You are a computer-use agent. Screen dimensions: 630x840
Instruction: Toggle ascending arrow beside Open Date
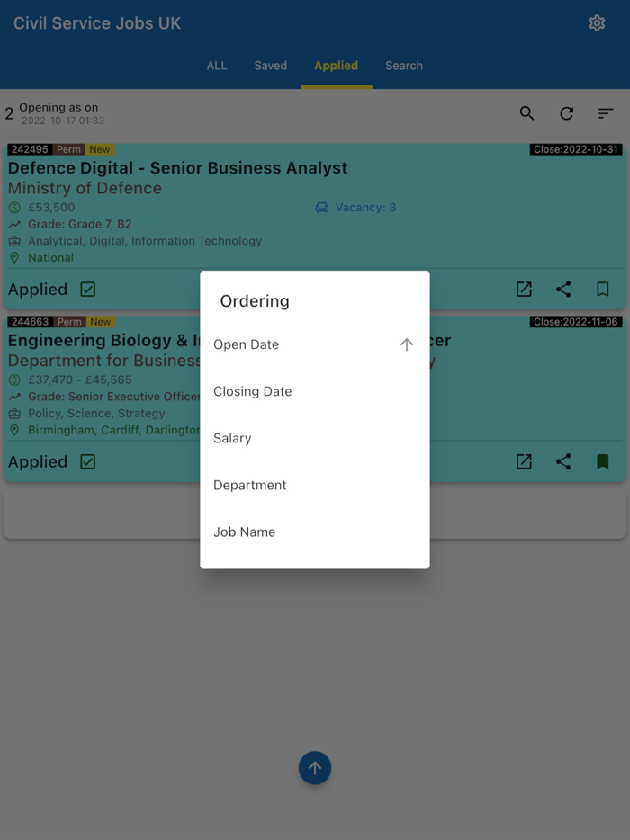click(407, 344)
